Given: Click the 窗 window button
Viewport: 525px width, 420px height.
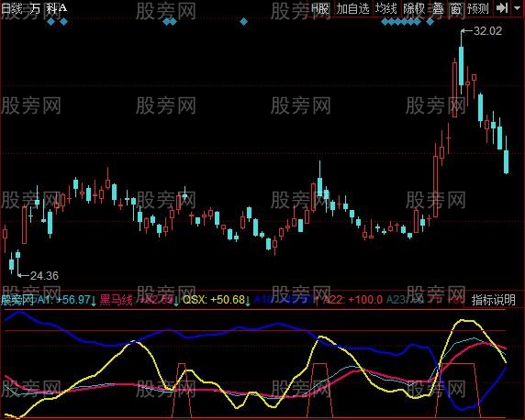Looking at the screenshot, I should (x=455, y=8).
